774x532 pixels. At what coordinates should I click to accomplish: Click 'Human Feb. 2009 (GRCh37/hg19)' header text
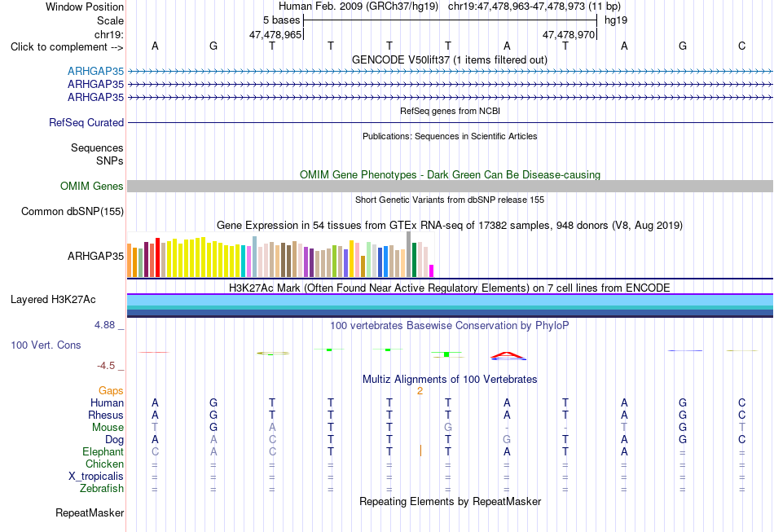point(358,7)
